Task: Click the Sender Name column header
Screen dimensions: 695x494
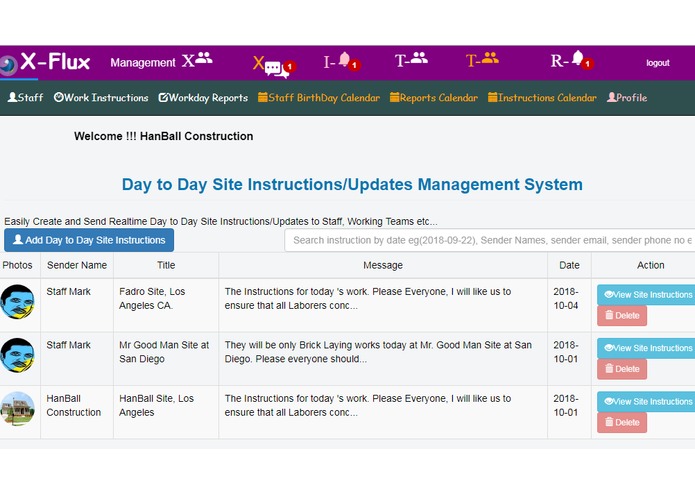Action: 77,265
